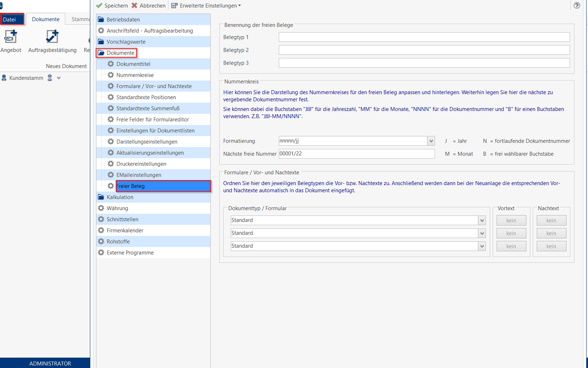The width and height of the screenshot is (588, 368).
Task: Open the Betriebsdaten folder
Action: tap(123, 19)
